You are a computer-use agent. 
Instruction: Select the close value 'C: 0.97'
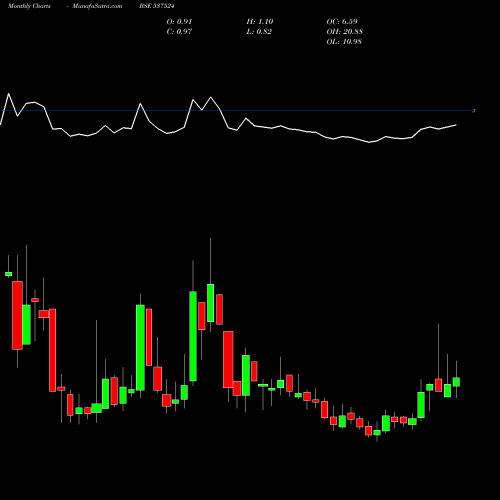click(179, 31)
